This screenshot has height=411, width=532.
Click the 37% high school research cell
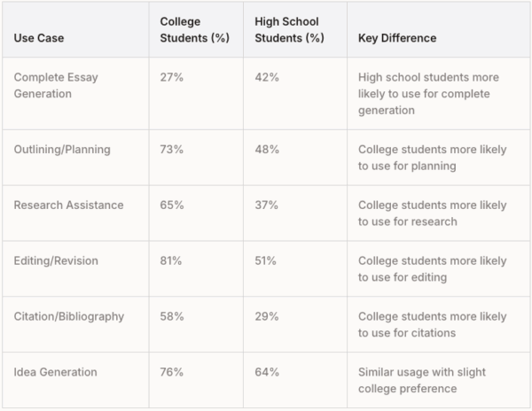pos(267,205)
